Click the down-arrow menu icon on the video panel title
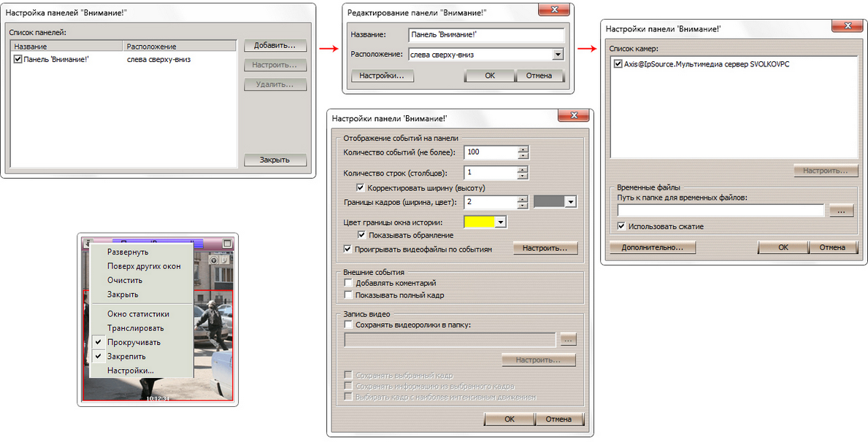Viewport: 868px width, 442px height. coord(86,244)
